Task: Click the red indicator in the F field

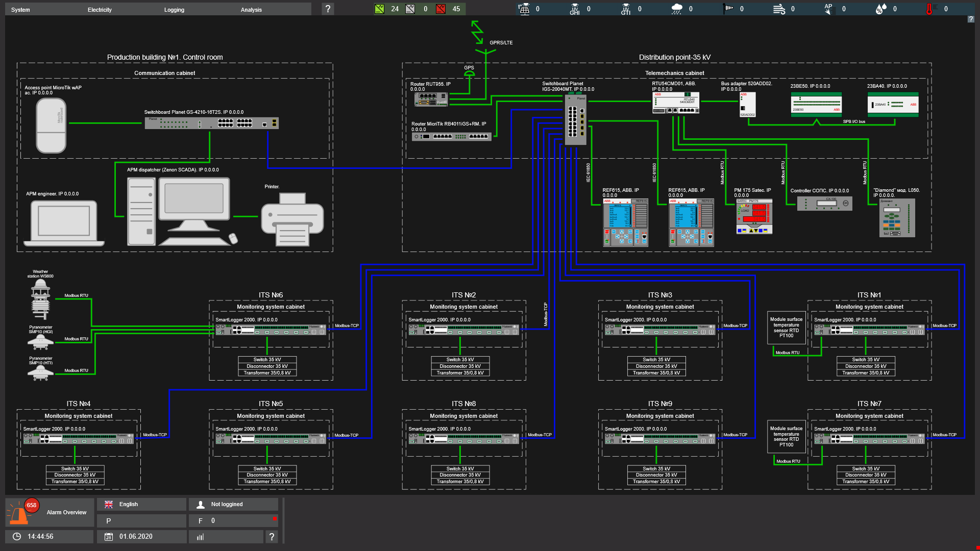Action: [275, 519]
